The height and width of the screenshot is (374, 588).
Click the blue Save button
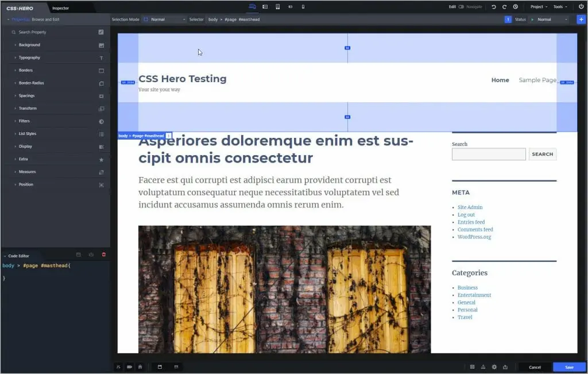pos(569,367)
